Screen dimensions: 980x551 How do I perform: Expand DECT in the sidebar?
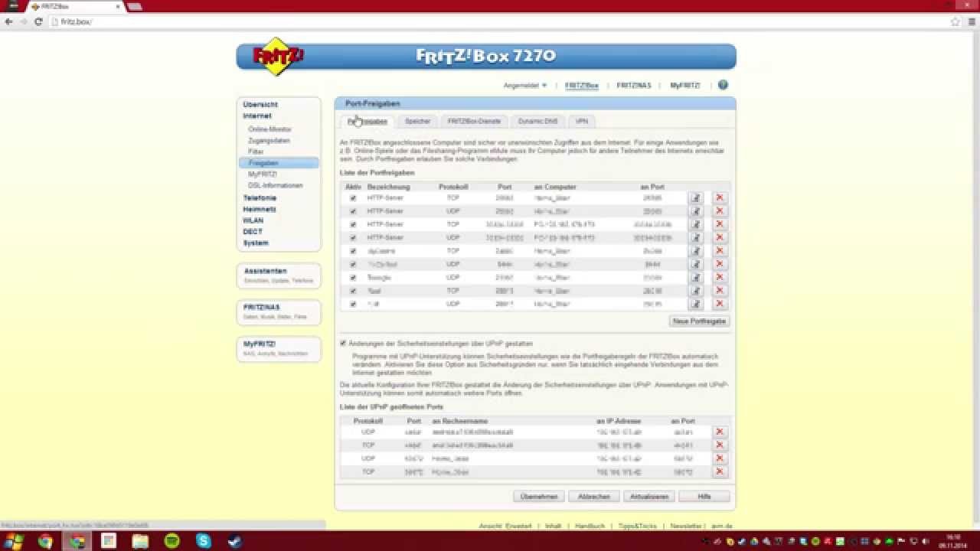point(253,231)
